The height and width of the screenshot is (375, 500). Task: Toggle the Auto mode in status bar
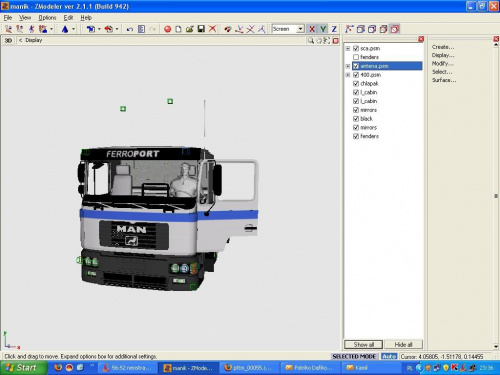point(389,356)
